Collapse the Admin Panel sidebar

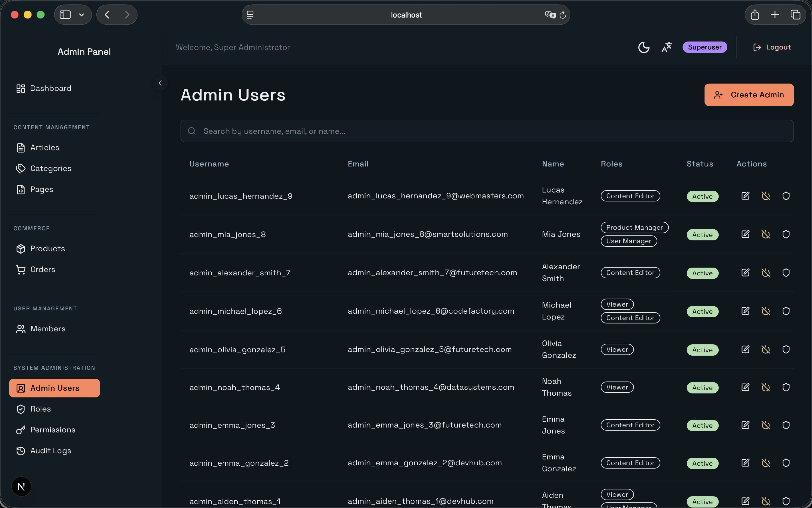click(x=160, y=83)
